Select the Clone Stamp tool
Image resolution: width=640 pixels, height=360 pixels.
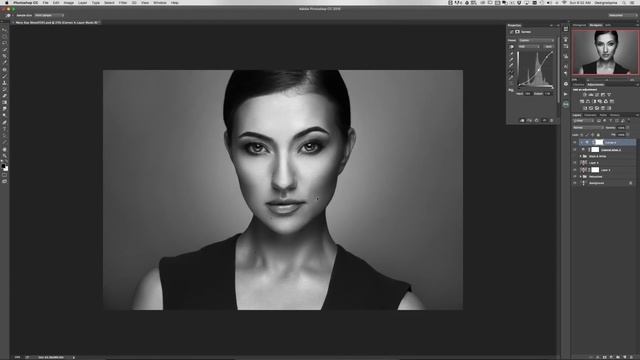coord(4,83)
